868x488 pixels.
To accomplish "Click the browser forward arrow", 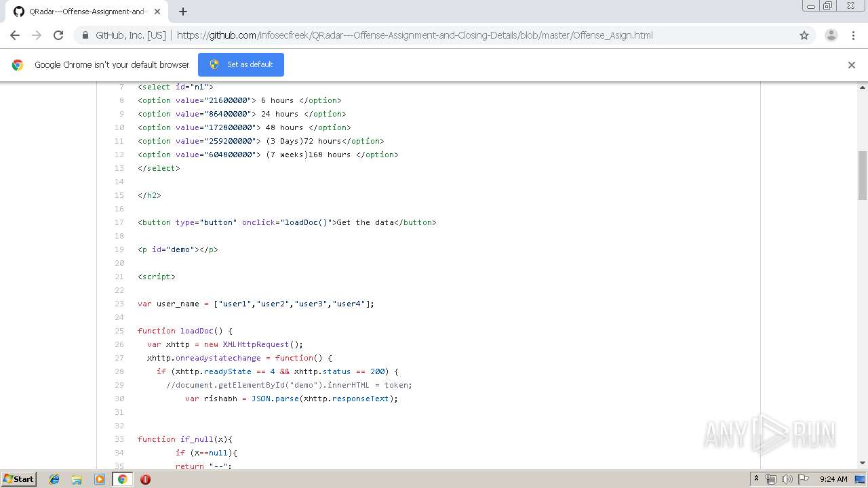I will pos(37,35).
